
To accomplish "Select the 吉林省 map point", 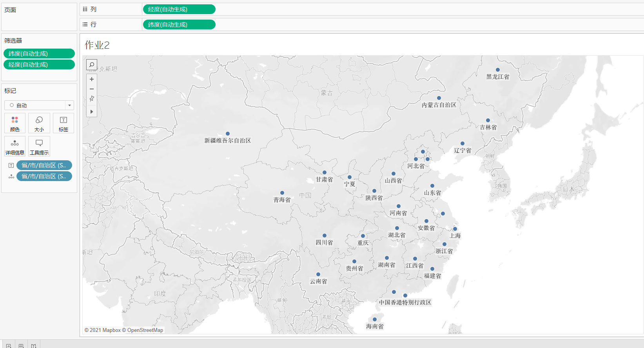I will 488,120.
